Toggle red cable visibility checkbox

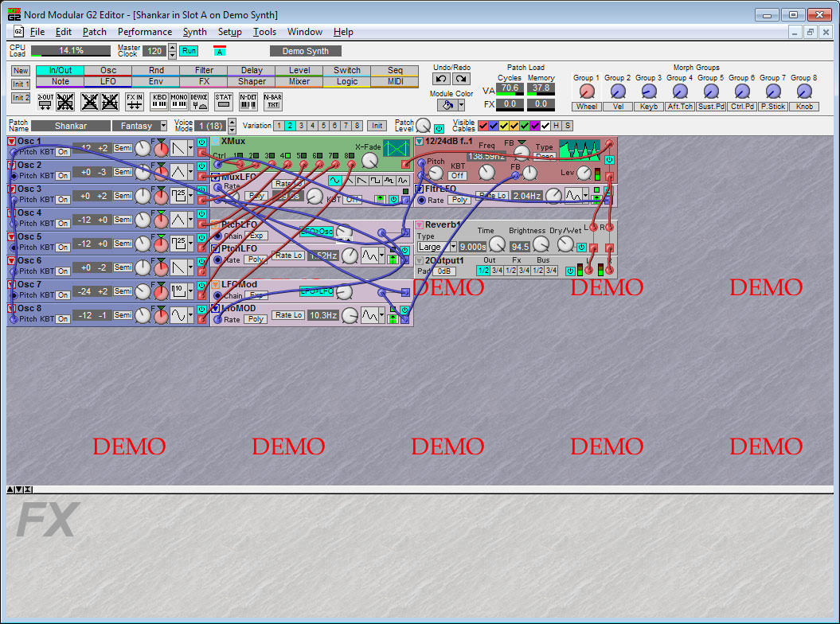tap(483, 126)
